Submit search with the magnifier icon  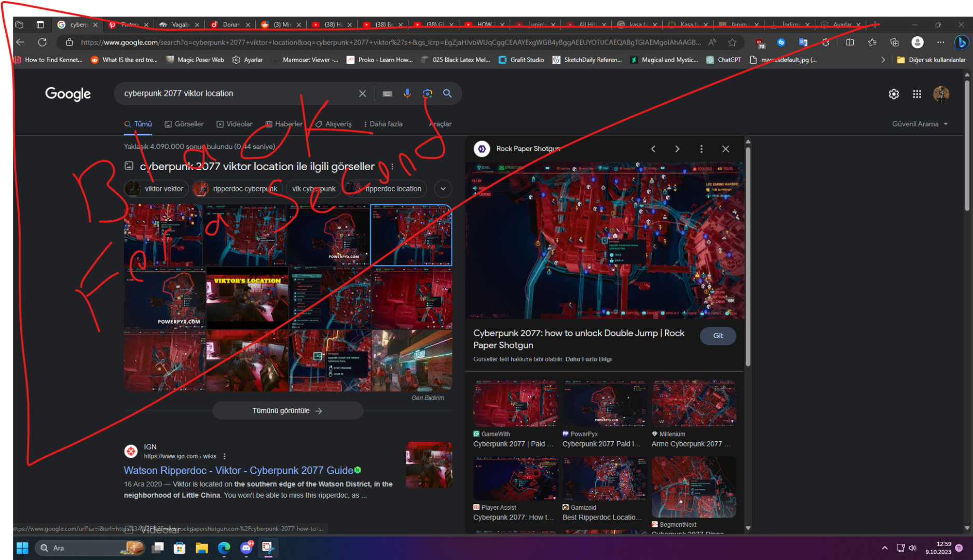coord(447,93)
